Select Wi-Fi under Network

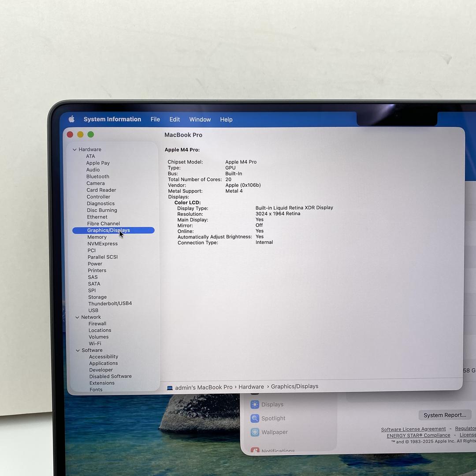[x=95, y=344]
